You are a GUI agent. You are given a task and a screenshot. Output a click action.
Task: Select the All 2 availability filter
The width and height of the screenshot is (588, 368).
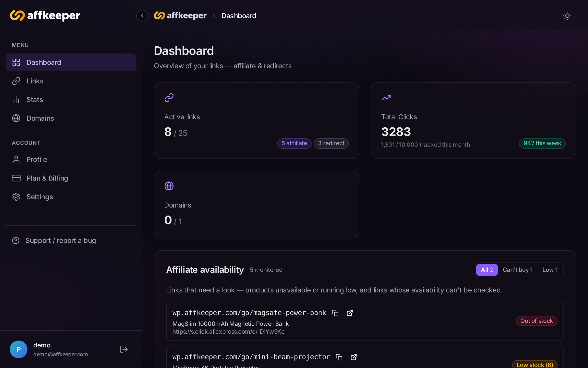coord(487,270)
